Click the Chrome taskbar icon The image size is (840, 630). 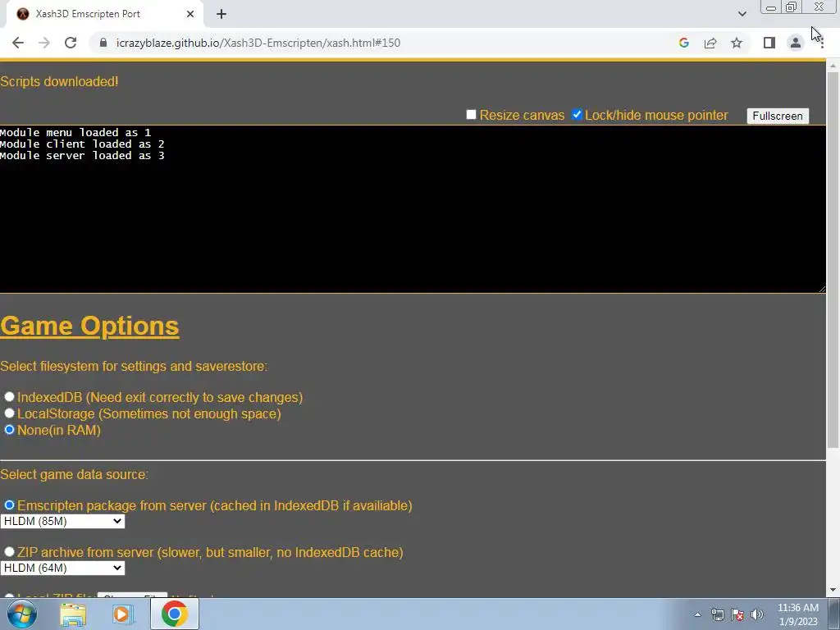click(174, 614)
